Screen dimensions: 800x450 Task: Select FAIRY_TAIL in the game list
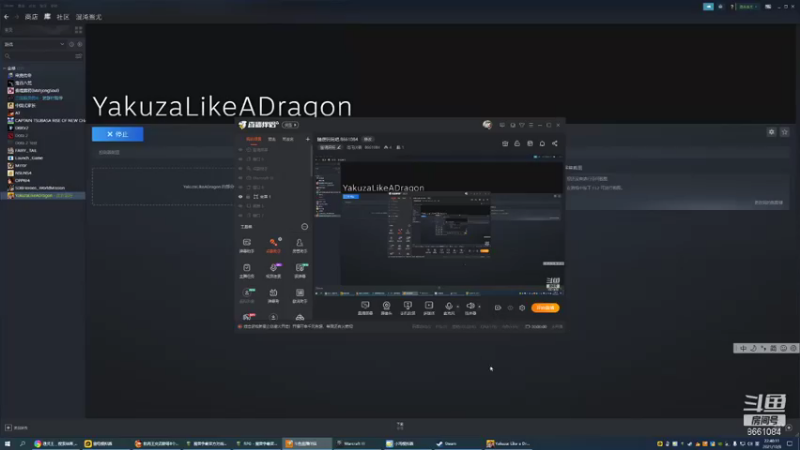click(26, 151)
